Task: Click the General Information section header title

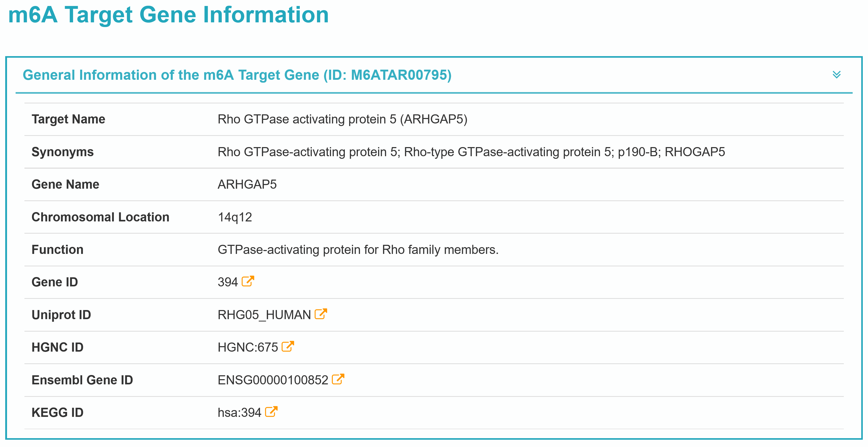Action: pos(237,75)
